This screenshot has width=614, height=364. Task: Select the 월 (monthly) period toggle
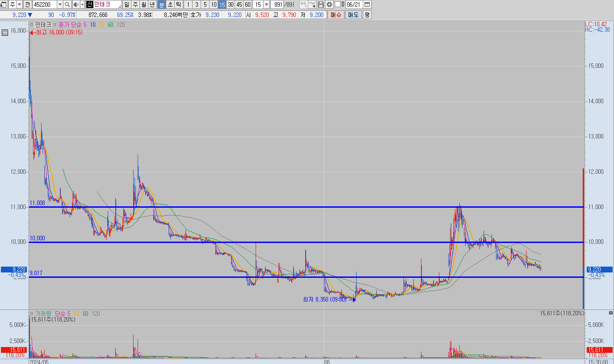click(143, 4)
